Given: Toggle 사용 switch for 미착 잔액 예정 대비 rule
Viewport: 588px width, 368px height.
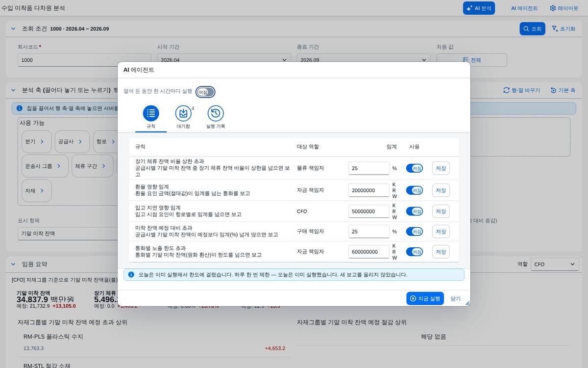Looking at the screenshot, I should tap(415, 231).
